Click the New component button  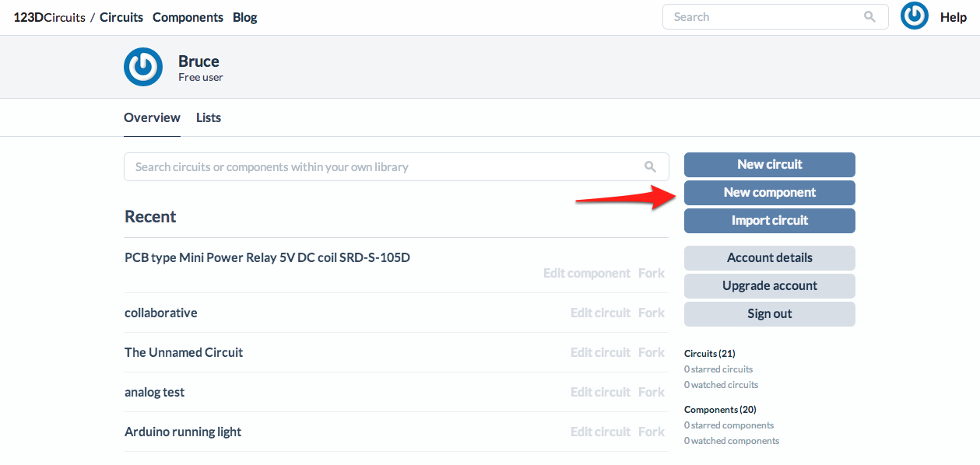pyautogui.click(x=770, y=192)
